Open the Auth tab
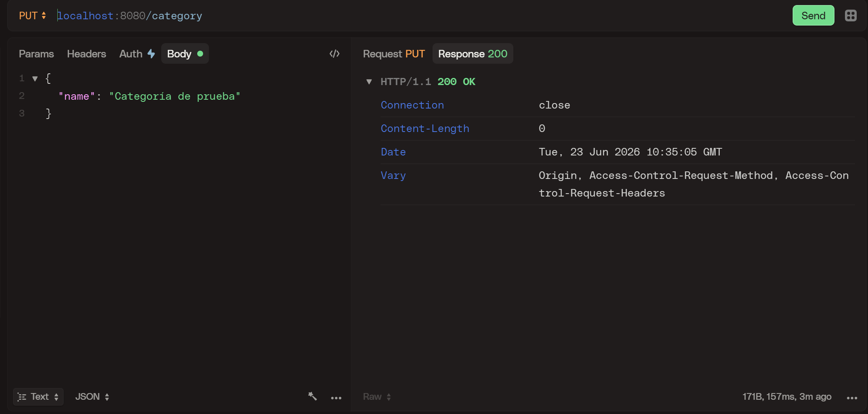This screenshot has width=868, height=414. [x=137, y=54]
